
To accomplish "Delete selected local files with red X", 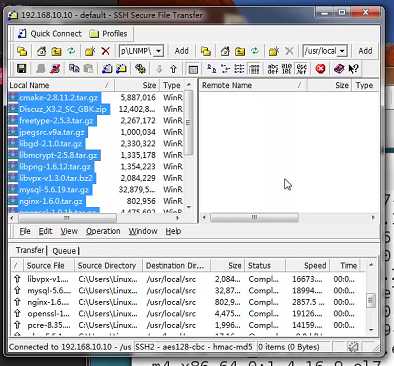I will click(105, 51).
